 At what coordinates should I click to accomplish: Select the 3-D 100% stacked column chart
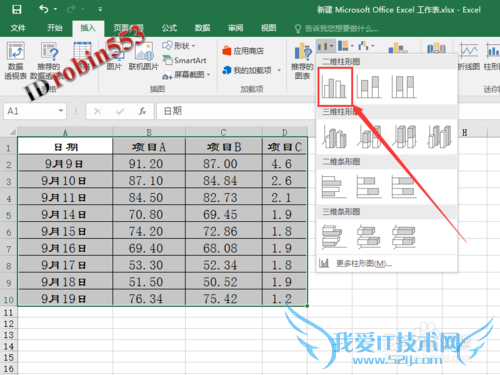point(405,137)
